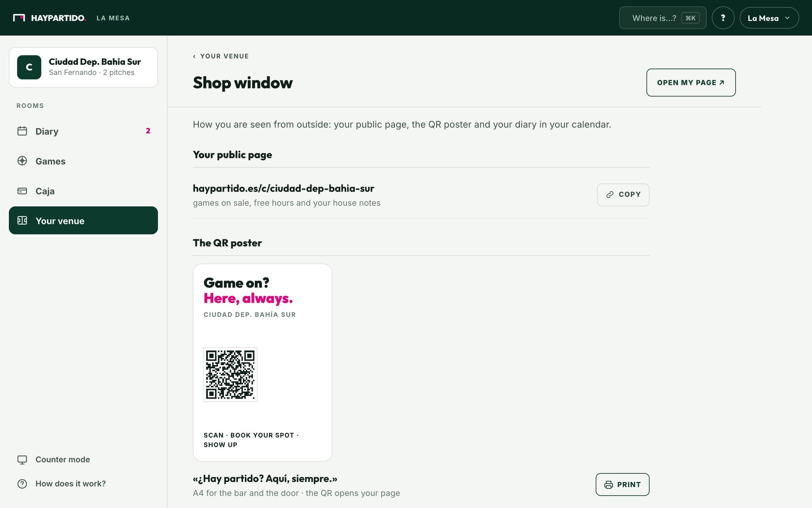The height and width of the screenshot is (508, 812).
Task: Click the 'Game on? Here, always.' poster preview
Action: click(262, 362)
